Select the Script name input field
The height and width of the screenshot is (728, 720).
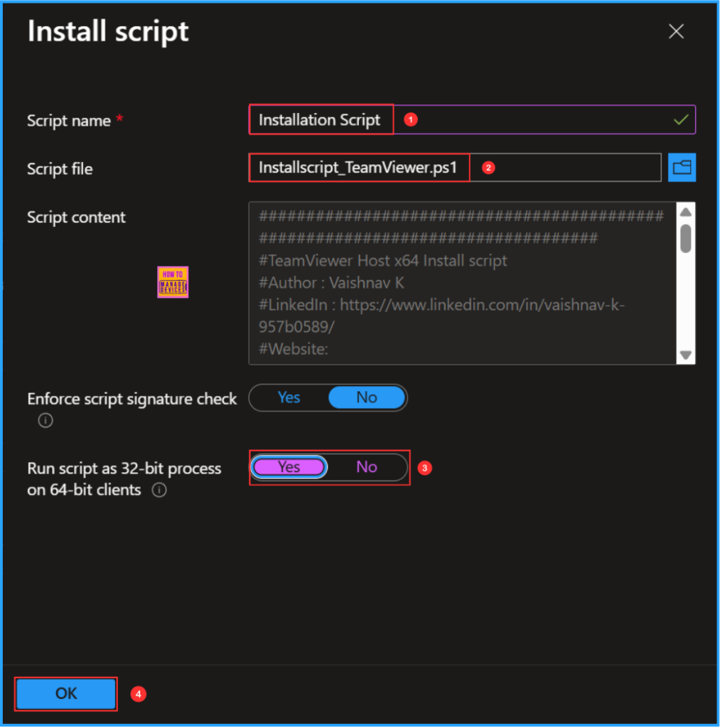click(x=321, y=119)
